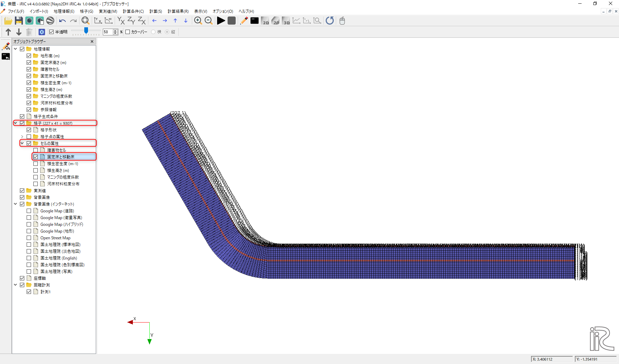Click pencil icon in left sidebar
The image size is (619, 364).
click(6, 46)
